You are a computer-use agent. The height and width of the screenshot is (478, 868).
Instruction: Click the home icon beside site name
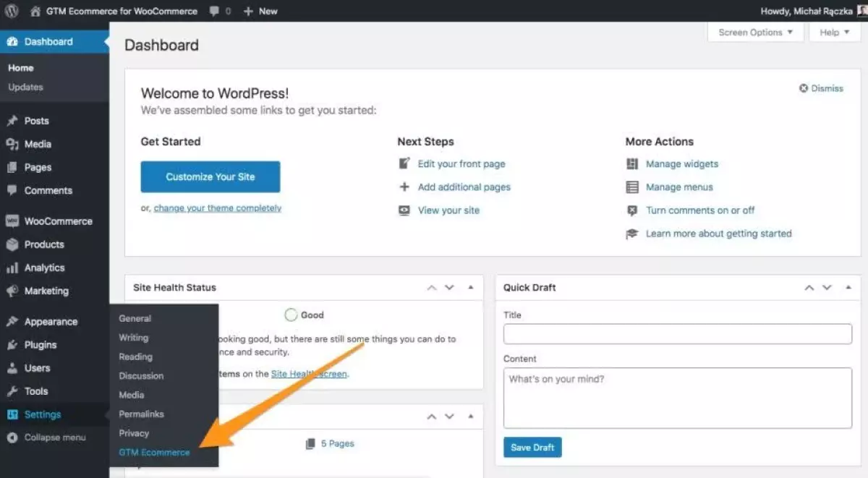(35, 11)
